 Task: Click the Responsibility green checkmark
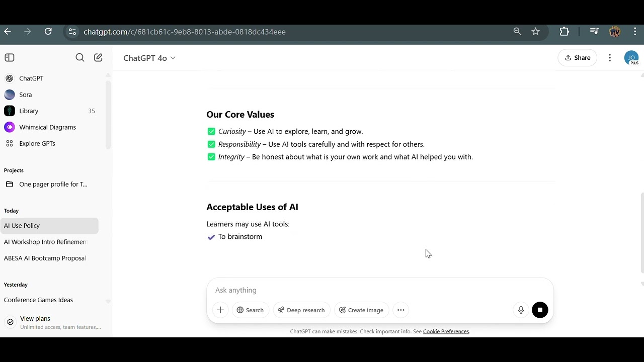(211, 144)
